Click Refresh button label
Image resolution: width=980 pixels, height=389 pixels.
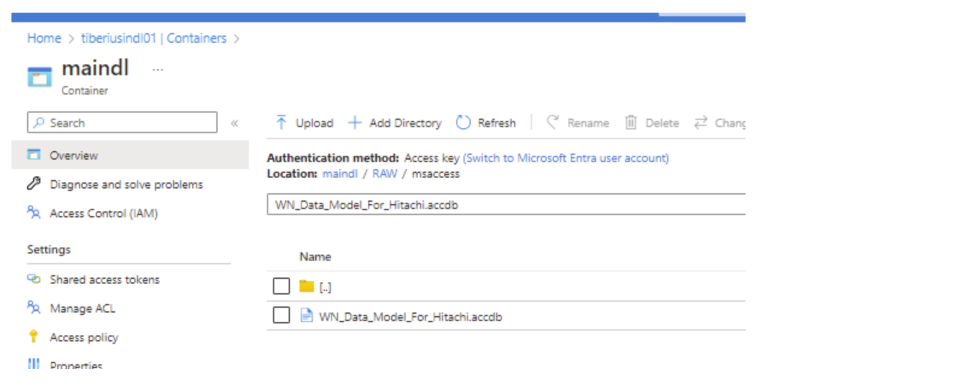pyautogui.click(x=497, y=123)
